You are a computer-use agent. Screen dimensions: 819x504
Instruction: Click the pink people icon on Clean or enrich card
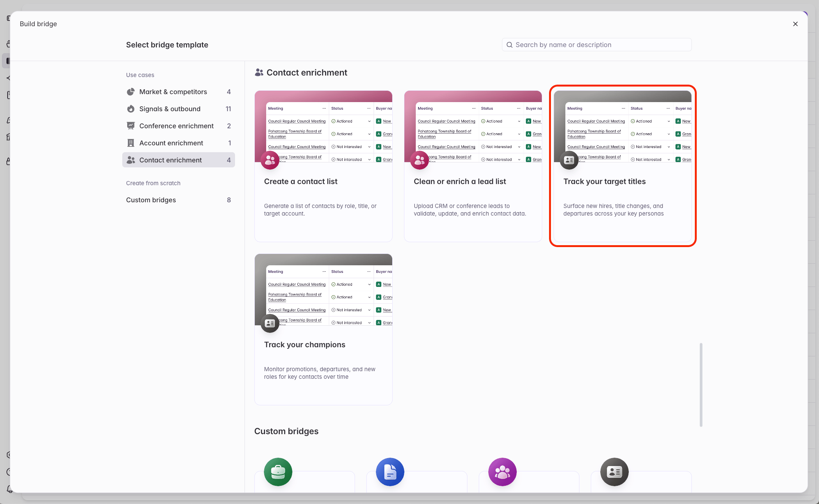(420, 160)
